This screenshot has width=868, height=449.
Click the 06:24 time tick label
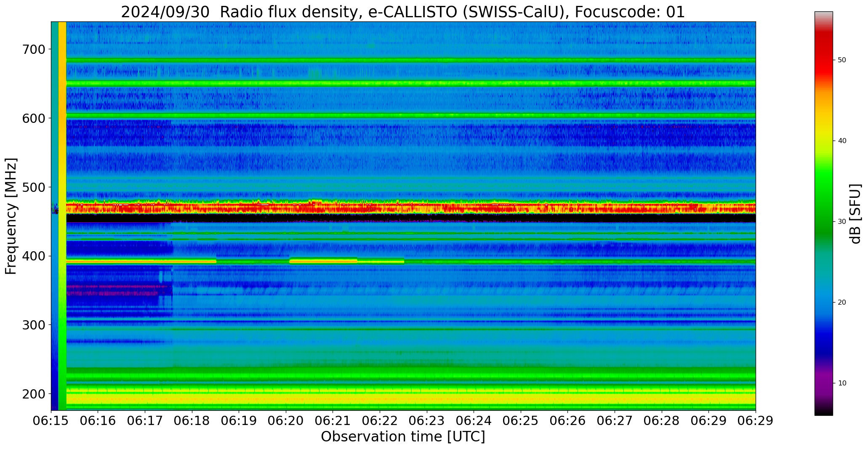tap(474, 421)
